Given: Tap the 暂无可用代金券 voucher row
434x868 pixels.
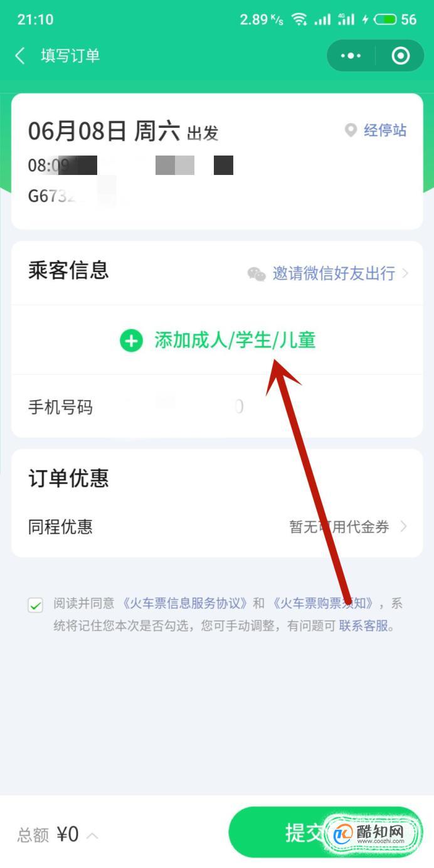Looking at the screenshot, I should pyautogui.click(x=217, y=526).
